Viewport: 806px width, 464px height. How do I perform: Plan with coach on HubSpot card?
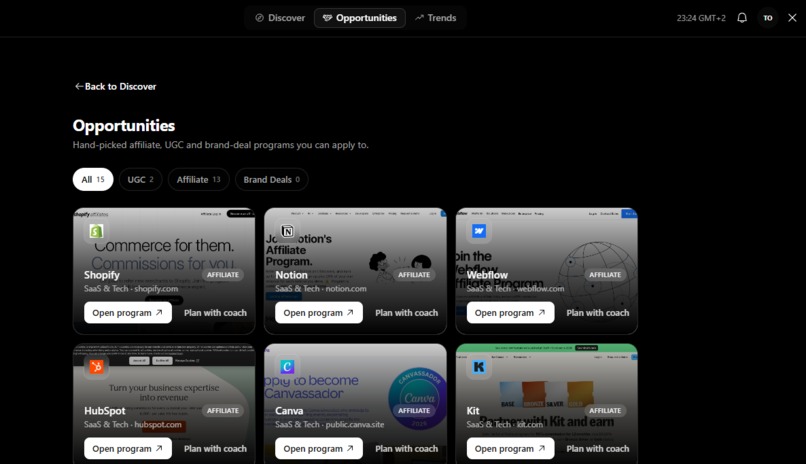pyautogui.click(x=215, y=449)
